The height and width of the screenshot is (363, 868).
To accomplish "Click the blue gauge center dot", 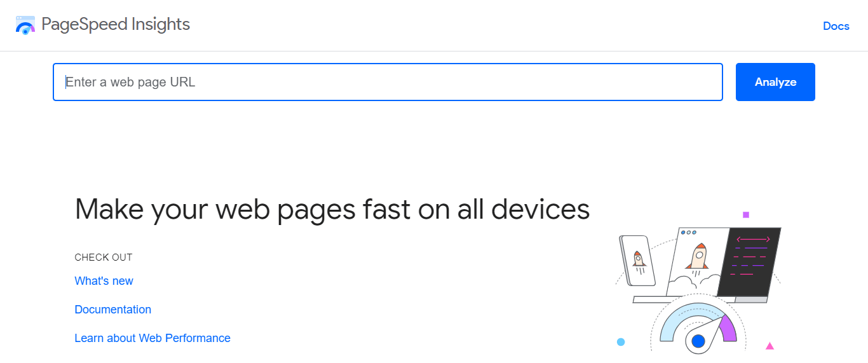I will [x=698, y=341].
